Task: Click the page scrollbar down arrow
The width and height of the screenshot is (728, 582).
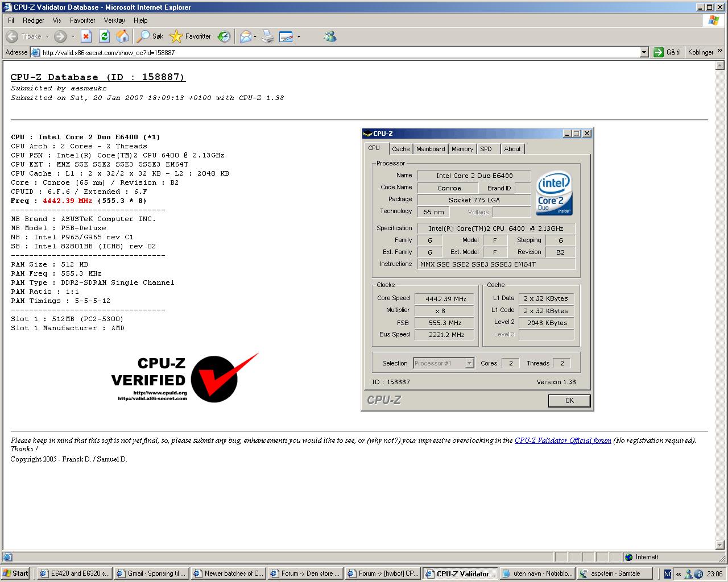Action: pyautogui.click(x=719, y=546)
